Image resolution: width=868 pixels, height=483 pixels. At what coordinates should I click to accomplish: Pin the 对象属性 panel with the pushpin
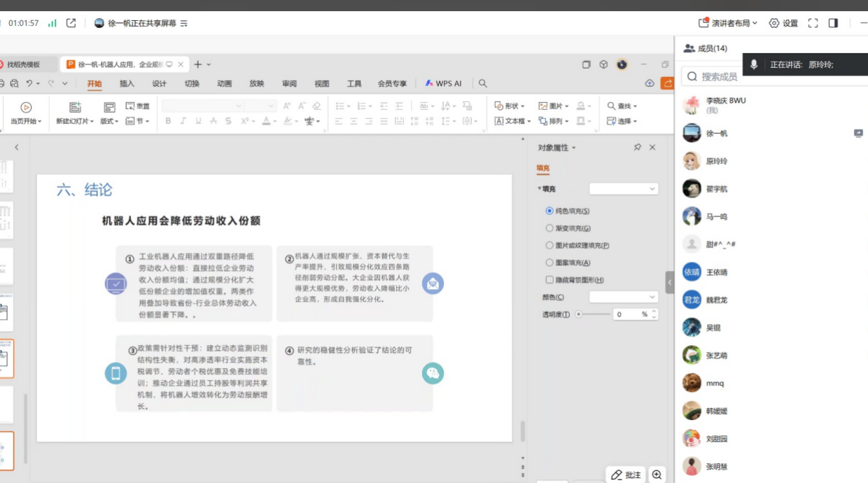637,148
